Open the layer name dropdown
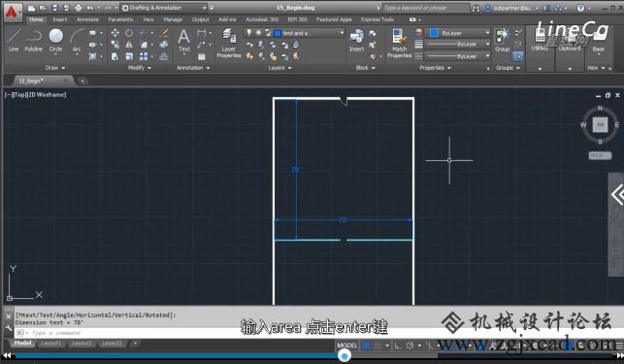Viewport: 624px width, 364px height. [310, 33]
